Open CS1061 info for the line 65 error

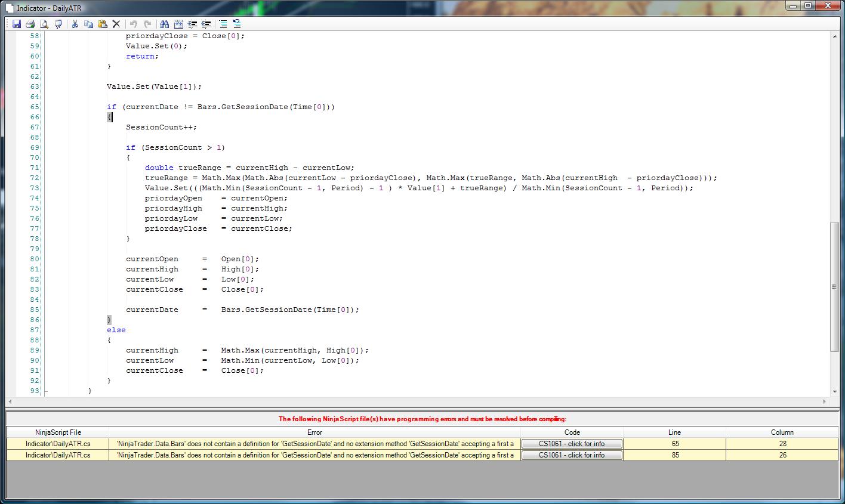(x=572, y=444)
